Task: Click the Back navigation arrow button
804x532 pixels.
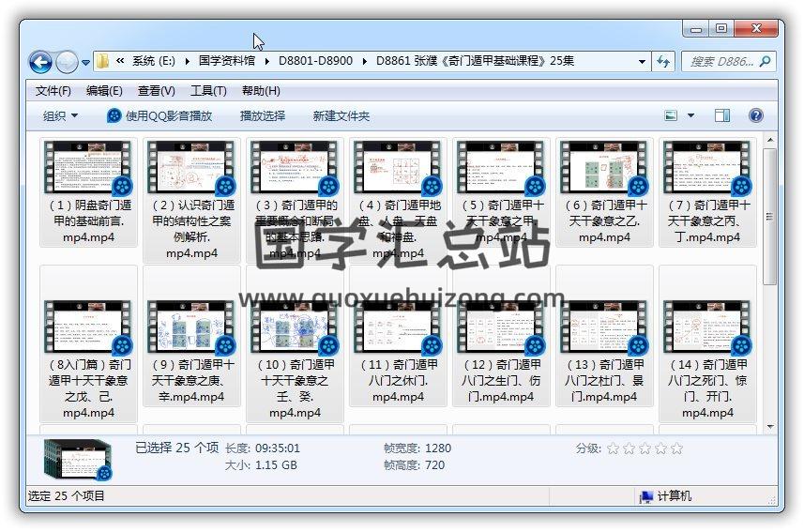Action: coord(40,62)
